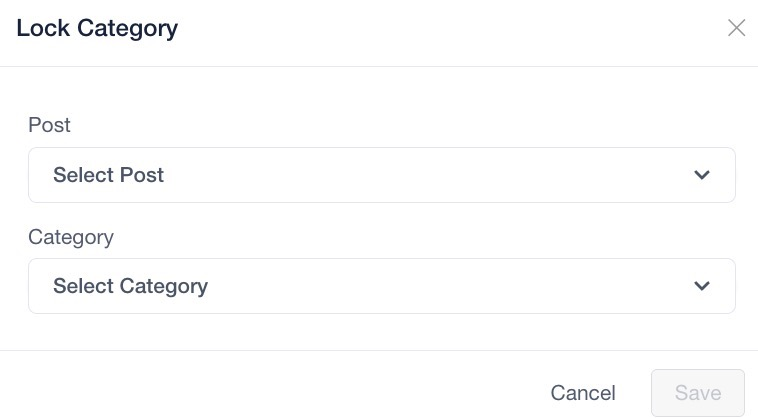Image resolution: width=758 pixels, height=418 pixels.
Task: Click the chevron arrow in the Post field
Action: (x=702, y=175)
